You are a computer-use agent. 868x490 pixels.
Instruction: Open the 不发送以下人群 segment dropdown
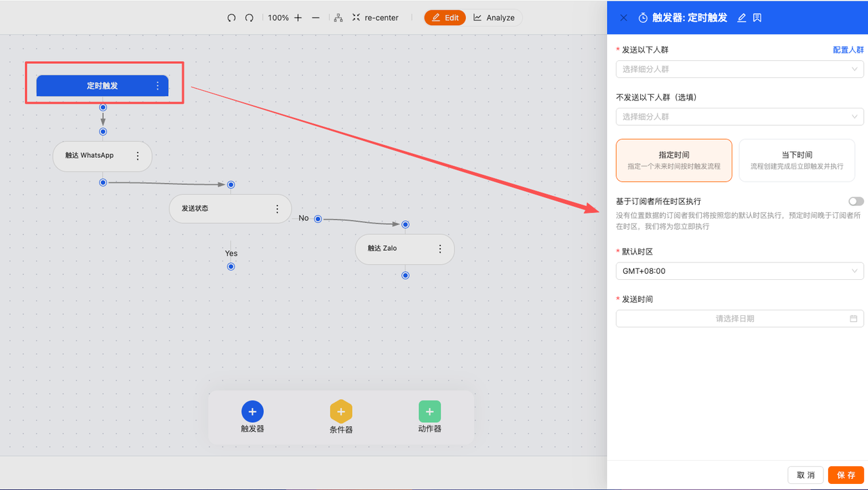point(740,117)
